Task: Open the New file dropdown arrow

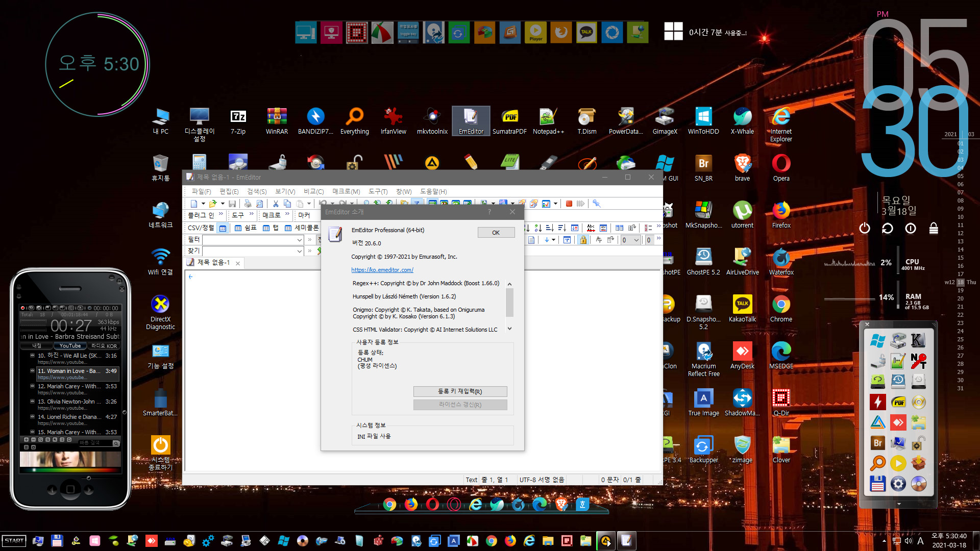Action: click(203, 204)
